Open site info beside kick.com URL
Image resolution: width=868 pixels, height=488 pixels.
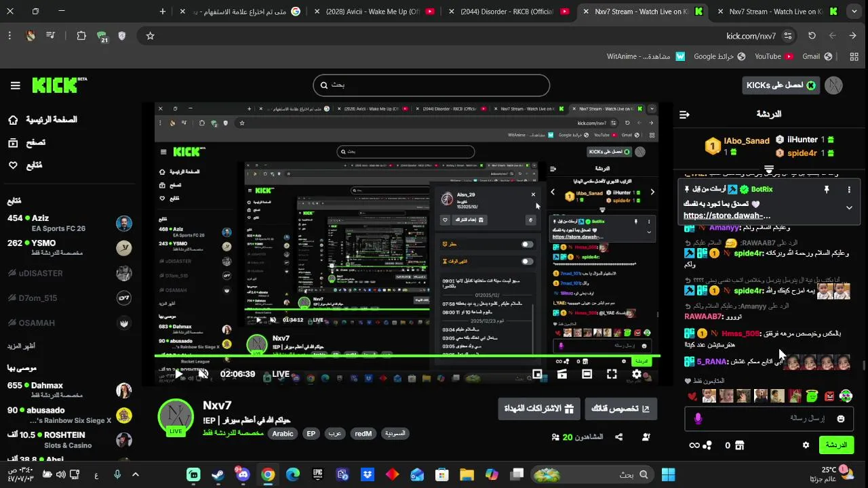(x=788, y=36)
